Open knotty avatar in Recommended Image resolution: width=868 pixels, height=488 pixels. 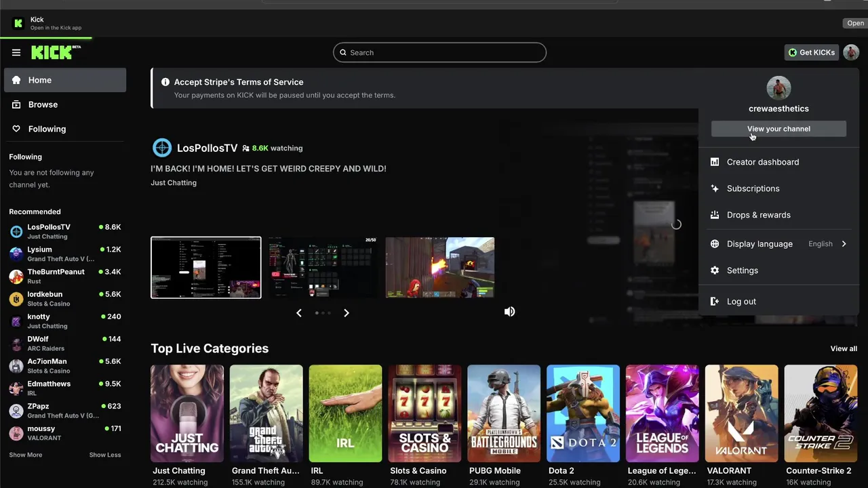click(x=16, y=321)
